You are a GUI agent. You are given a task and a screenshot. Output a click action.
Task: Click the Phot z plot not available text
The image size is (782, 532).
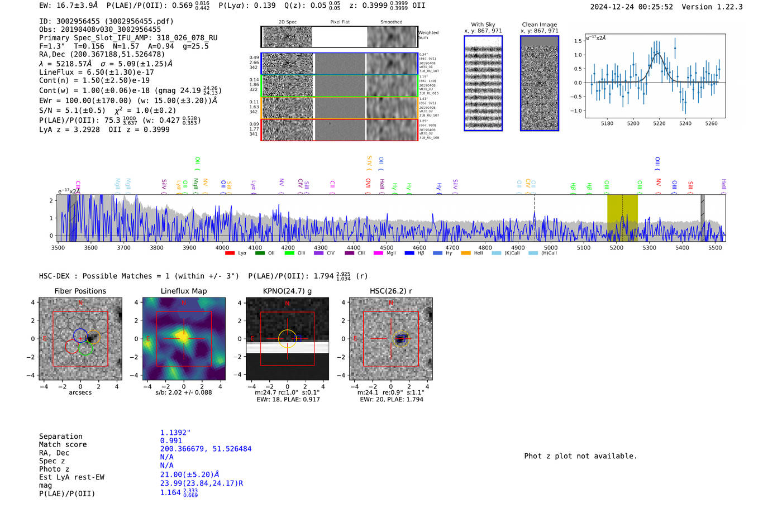(581, 456)
